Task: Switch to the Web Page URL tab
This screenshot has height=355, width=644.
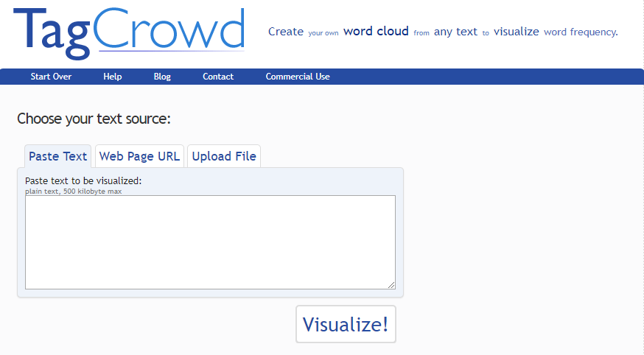Action: click(x=139, y=156)
